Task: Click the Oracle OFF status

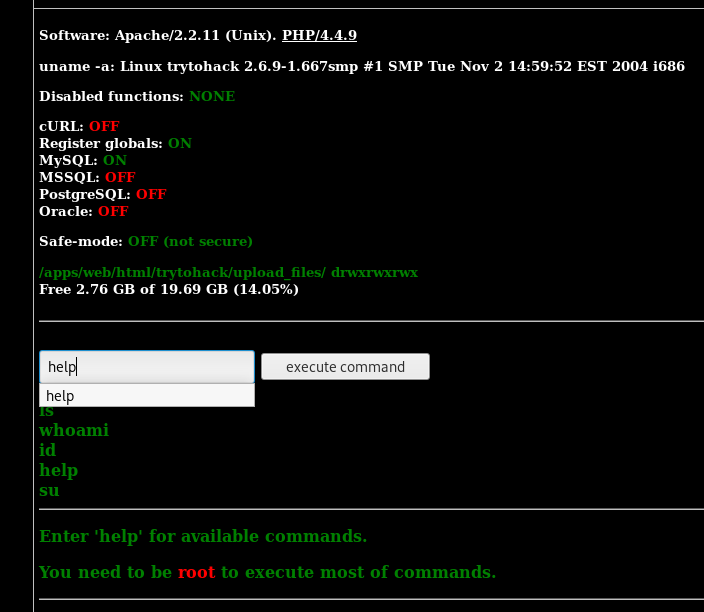Action: point(113,212)
